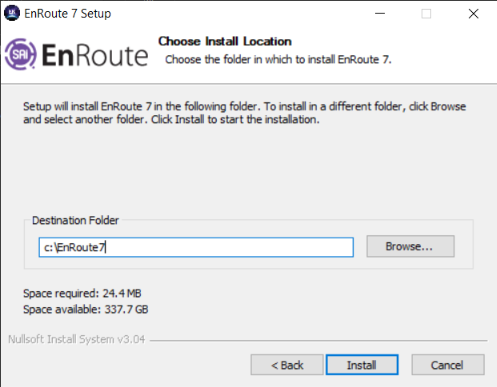Viewport: 497px width, 387px height.
Task: Click the Space available 337.7 GB text
Action: (x=86, y=309)
